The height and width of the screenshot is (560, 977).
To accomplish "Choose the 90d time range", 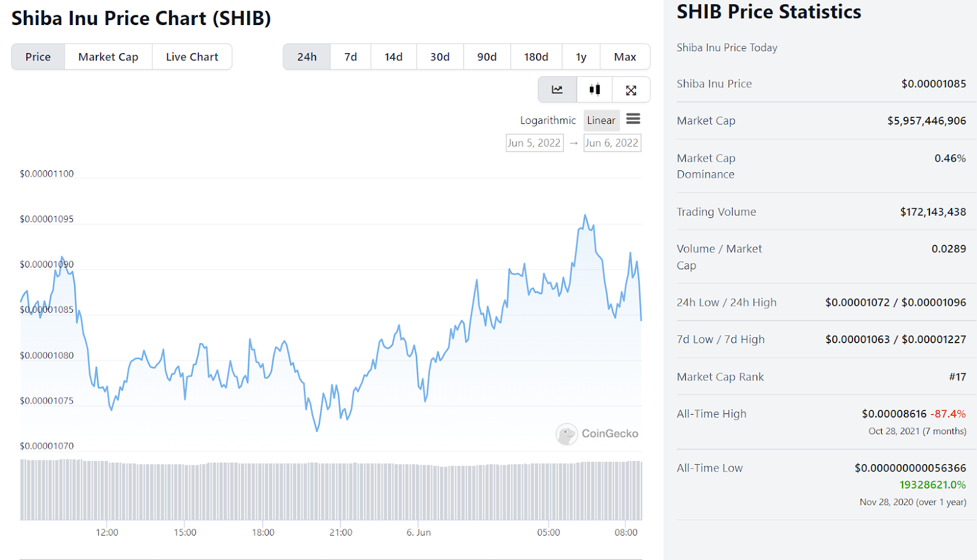I will coord(487,57).
